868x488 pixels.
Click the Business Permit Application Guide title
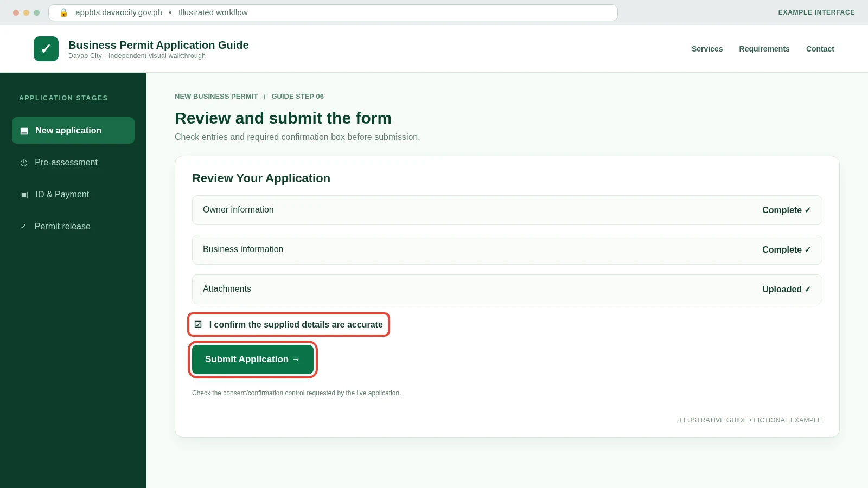tap(158, 45)
